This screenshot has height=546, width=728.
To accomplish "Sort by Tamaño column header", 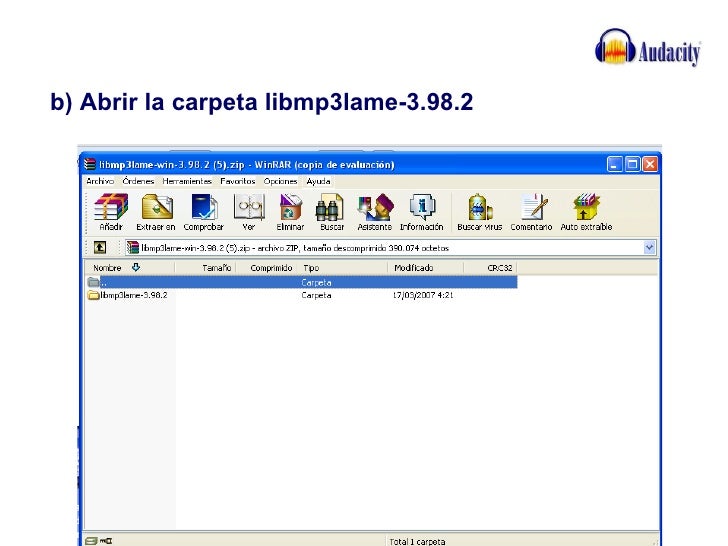I will [206, 268].
